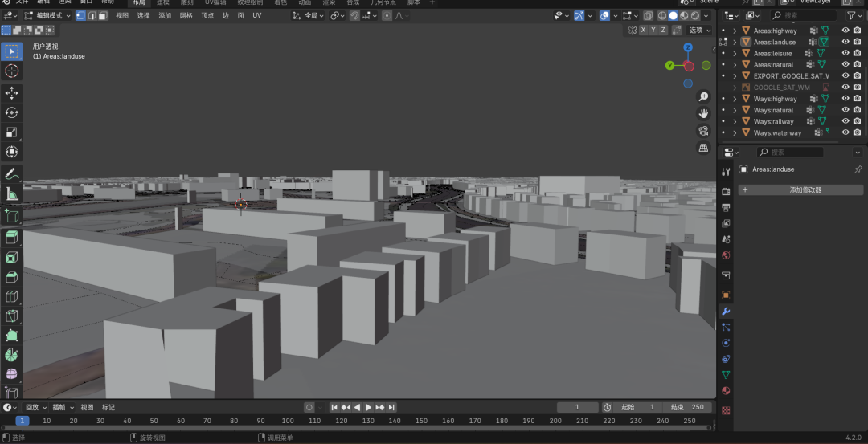Toggle proportional editing
The image size is (868, 444).
(387, 15)
